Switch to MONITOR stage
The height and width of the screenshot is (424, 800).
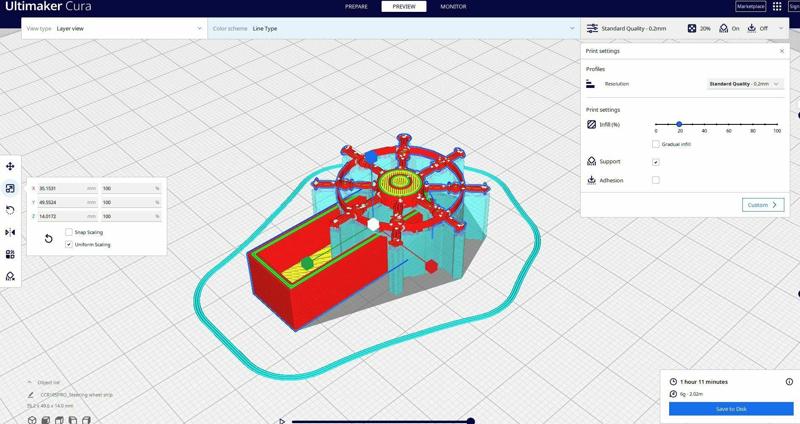(453, 7)
